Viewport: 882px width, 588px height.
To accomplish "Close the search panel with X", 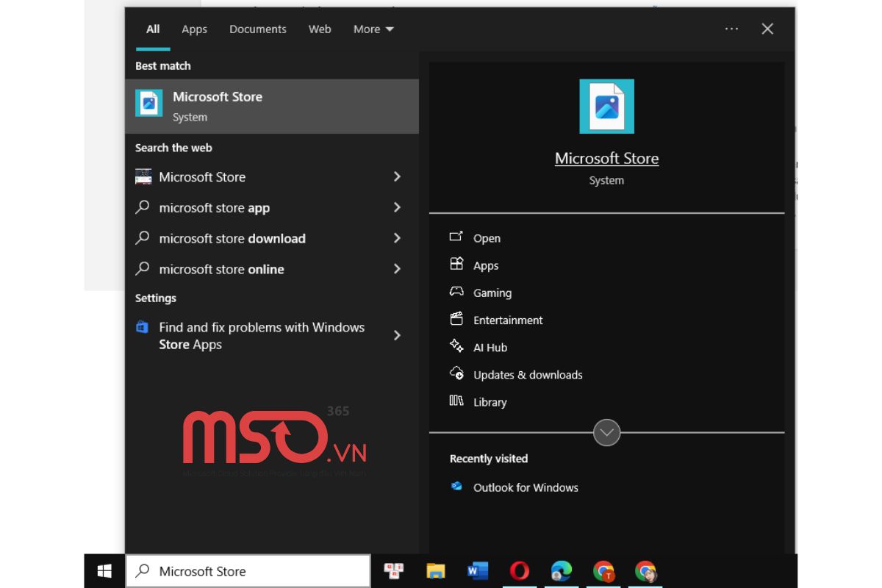I will (767, 29).
